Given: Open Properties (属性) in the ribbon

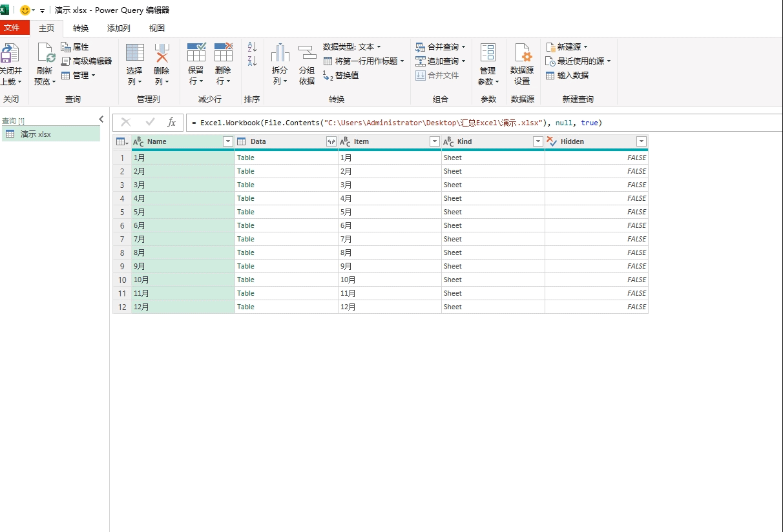Looking at the screenshot, I should (x=75, y=47).
